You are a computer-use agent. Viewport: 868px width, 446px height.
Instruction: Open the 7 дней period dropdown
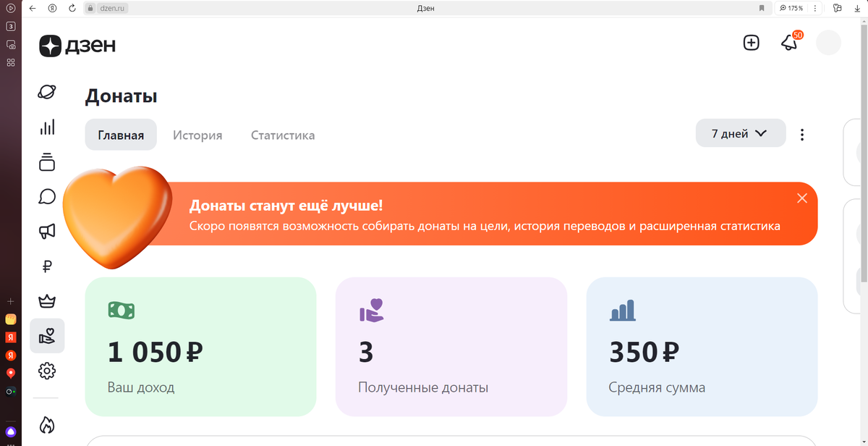pos(740,133)
